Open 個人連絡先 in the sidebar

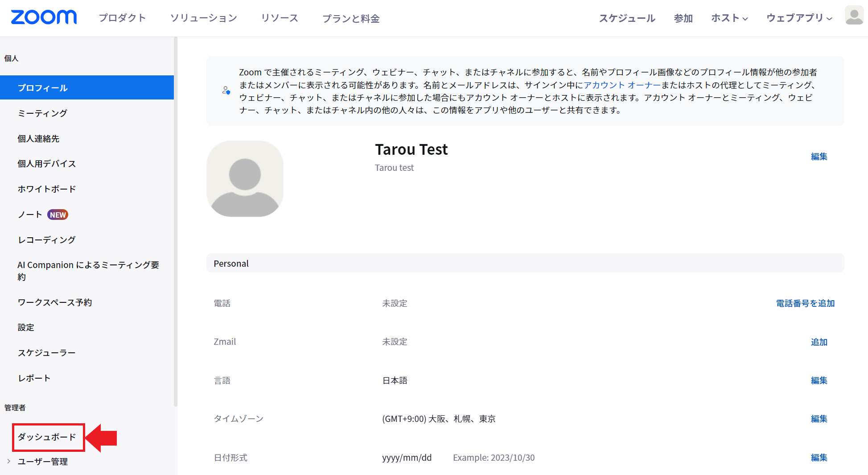coord(38,138)
